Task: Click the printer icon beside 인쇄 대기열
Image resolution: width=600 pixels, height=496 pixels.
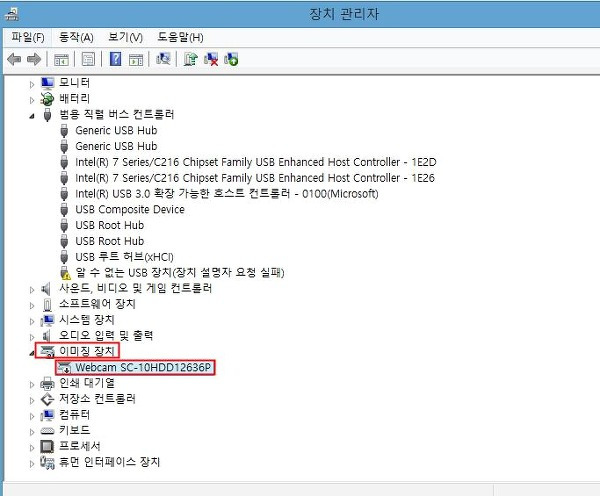Action: pyautogui.click(x=47, y=383)
